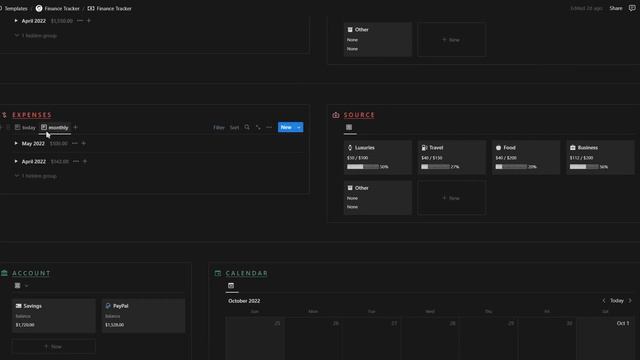This screenshot has height=360, width=640.
Task: Open the Expenses view options ellipsis
Action: (269, 127)
